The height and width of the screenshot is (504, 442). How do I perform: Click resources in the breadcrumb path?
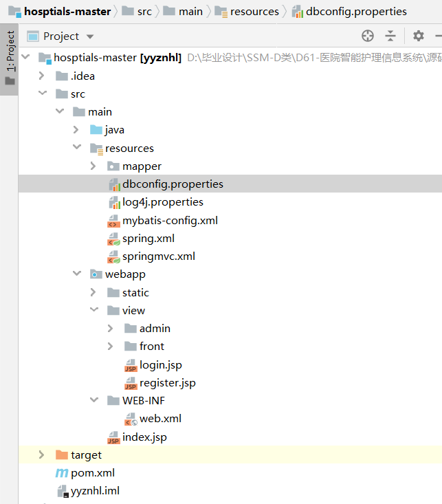(x=254, y=11)
